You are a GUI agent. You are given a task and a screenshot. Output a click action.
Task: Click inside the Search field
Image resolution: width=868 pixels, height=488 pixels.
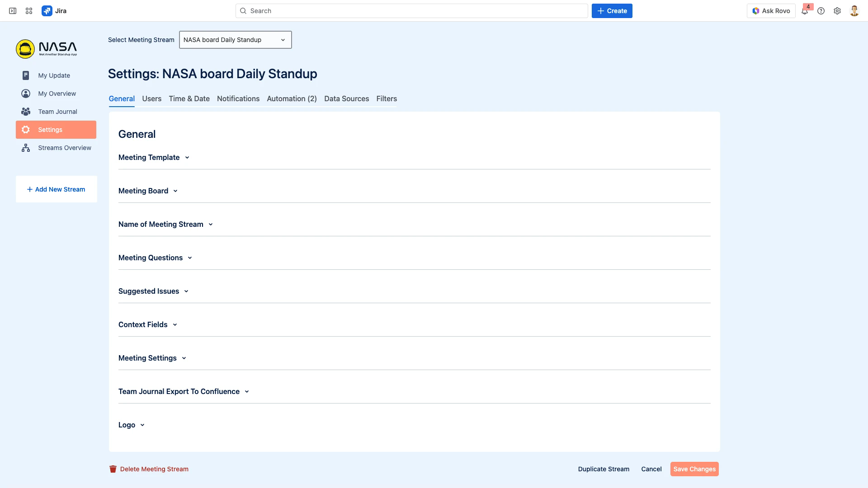click(x=411, y=10)
